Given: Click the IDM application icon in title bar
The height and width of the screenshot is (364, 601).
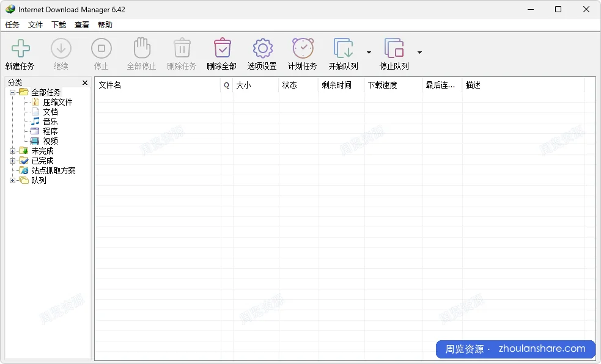Looking at the screenshot, I should [x=10, y=9].
